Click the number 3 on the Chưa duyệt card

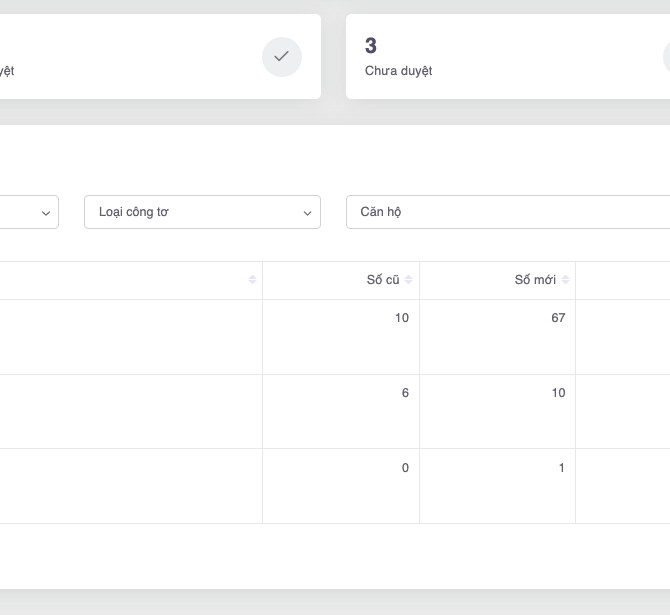point(371,45)
